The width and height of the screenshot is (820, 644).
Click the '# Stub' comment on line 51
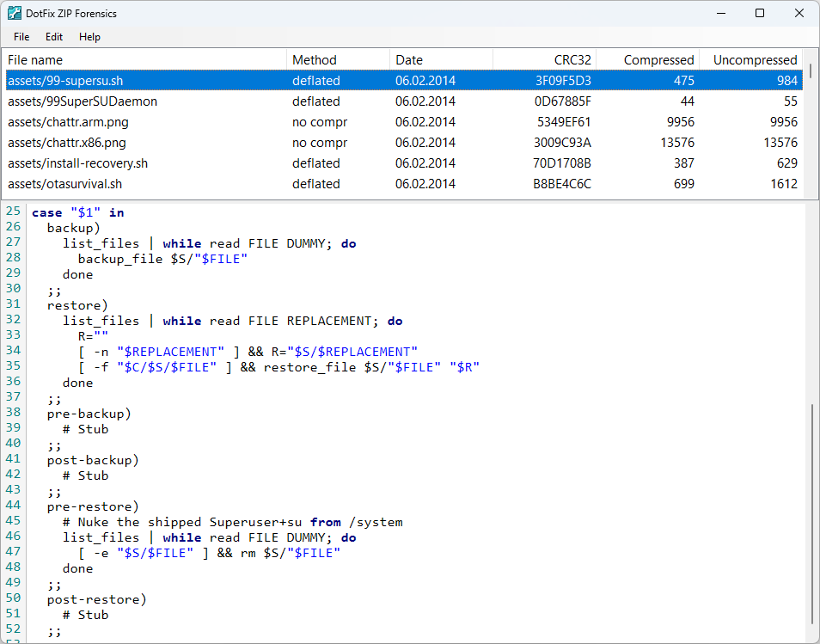[x=86, y=616]
